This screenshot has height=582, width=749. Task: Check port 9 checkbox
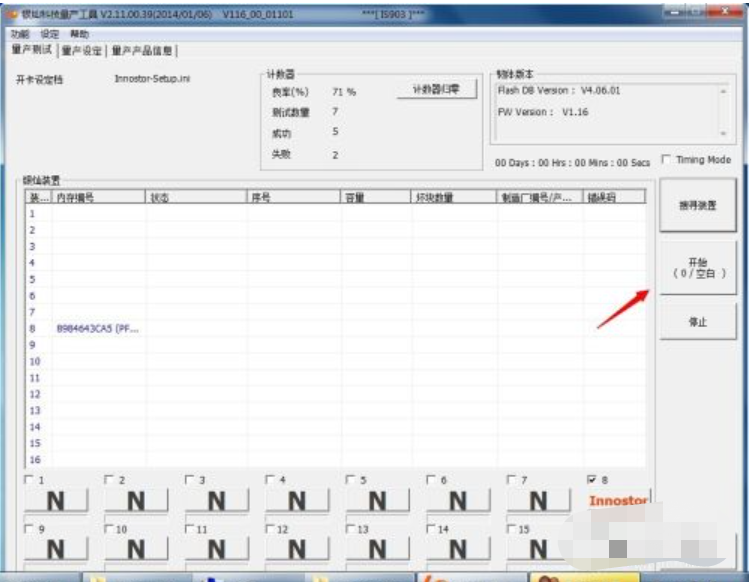click(29, 529)
